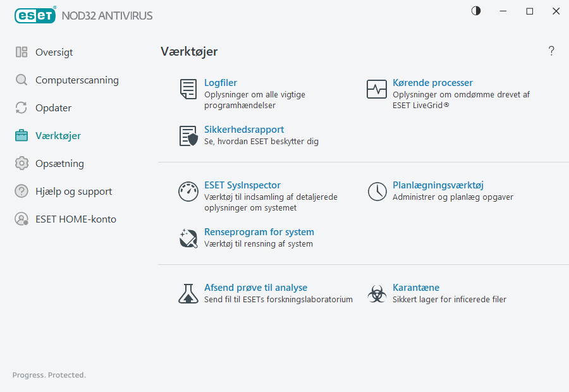
Task: Click the Planlægningsværktøj link
Action: click(437, 185)
